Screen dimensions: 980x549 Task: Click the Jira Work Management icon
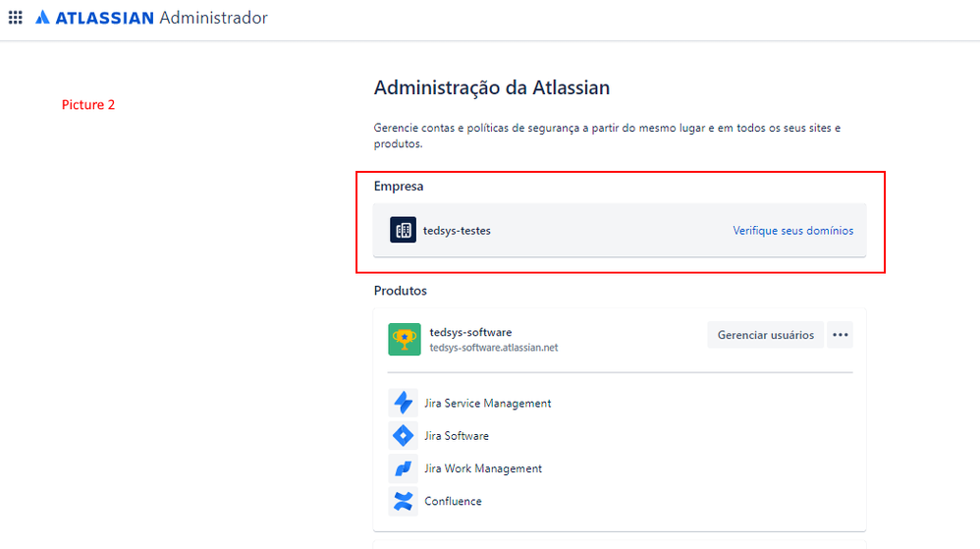click(x=404, y=467)
